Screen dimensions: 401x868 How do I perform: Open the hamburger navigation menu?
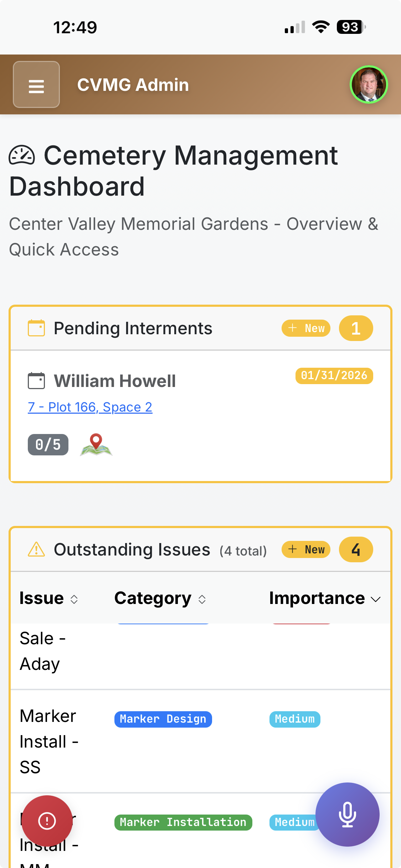36,85
